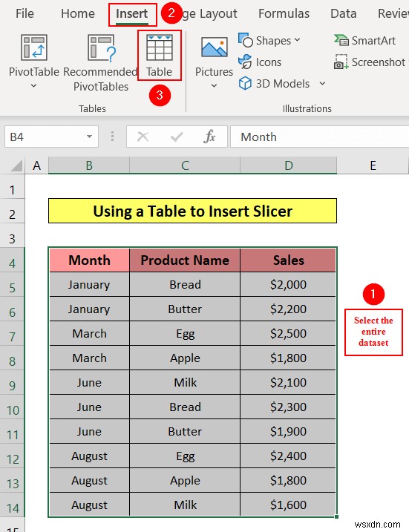Open the Name Box dropdown arrow

coord(89,137)
